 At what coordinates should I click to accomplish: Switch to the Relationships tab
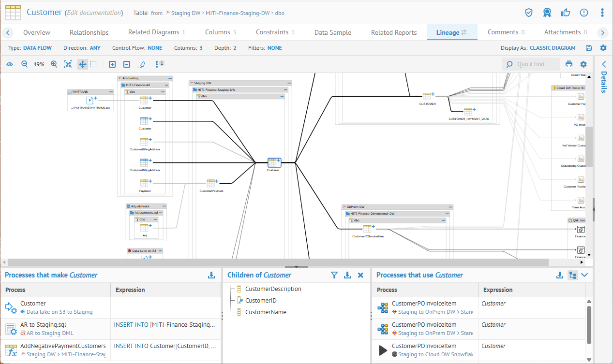(x=89, y=32)
